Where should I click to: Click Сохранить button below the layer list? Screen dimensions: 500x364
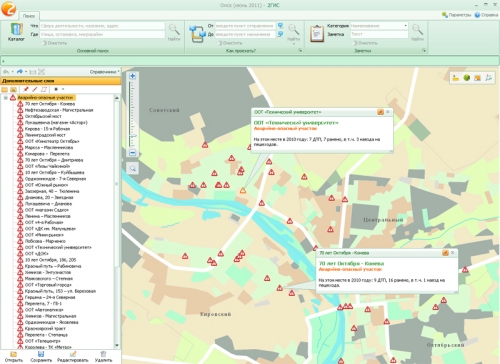pos(41,357)
